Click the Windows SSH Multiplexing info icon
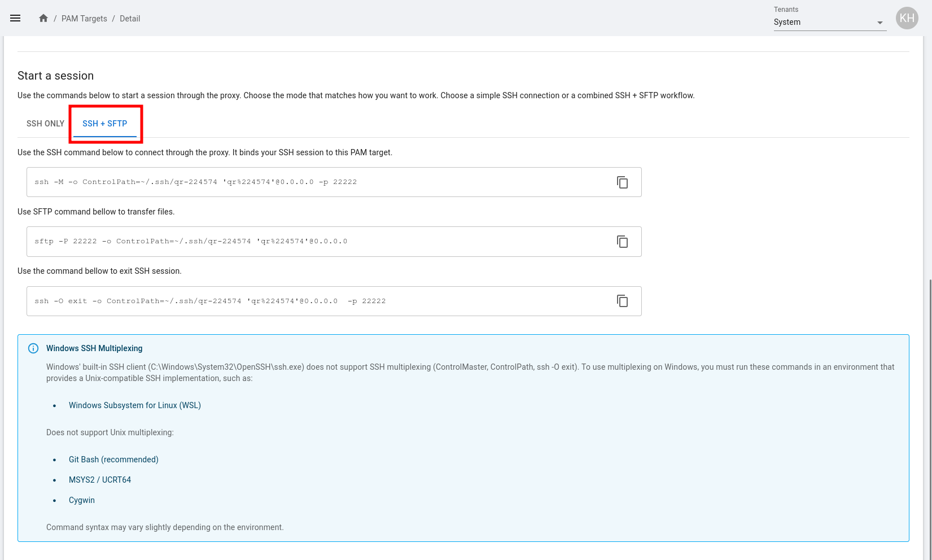Screen dimensions: 932x560 tap(33, 348)
